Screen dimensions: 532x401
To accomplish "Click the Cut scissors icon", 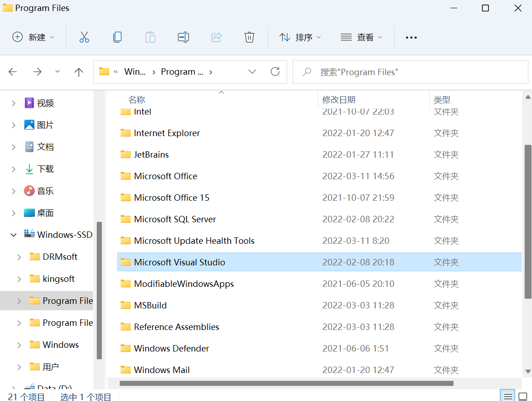I will (84, 37).
